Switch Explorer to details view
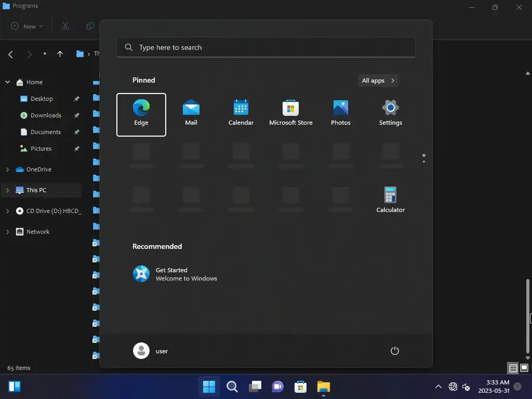Image resolution: width=532 pixels, height=399 pixels. (x=513, y=368)
